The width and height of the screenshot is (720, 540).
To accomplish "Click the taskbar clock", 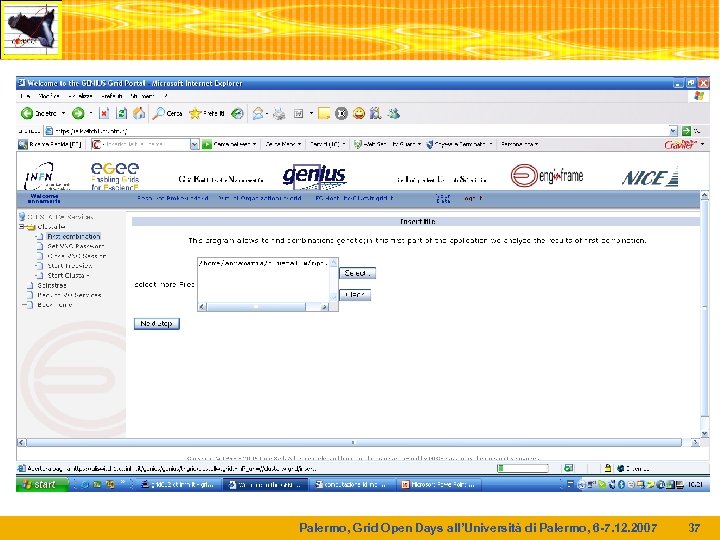I will (x=695, y=484).
